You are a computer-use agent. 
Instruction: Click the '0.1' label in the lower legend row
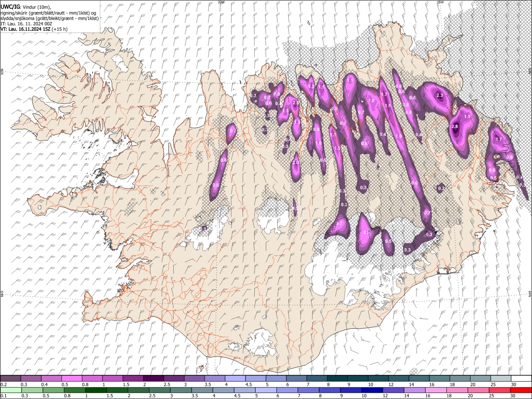[3, 396]
